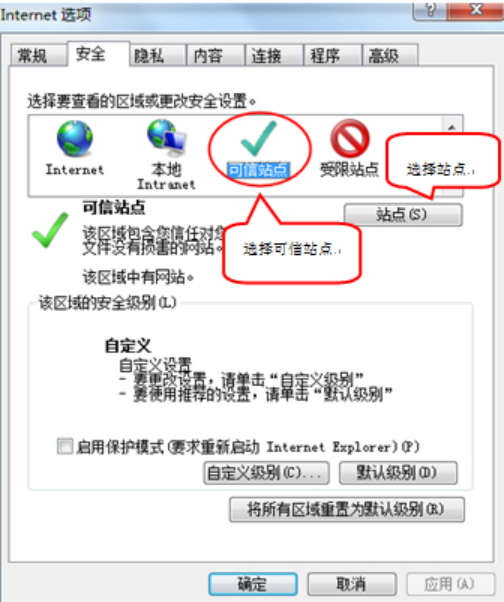Viewport: 504px width, 602px height.
Task: Click the 取消 button
Action: pyautogui.click(x=352, y=584)
